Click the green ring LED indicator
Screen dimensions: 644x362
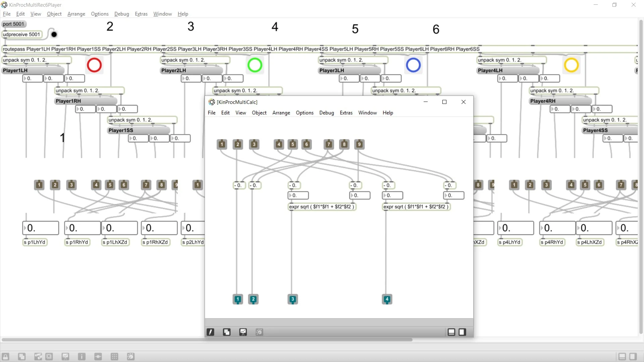tap(255, 65)
